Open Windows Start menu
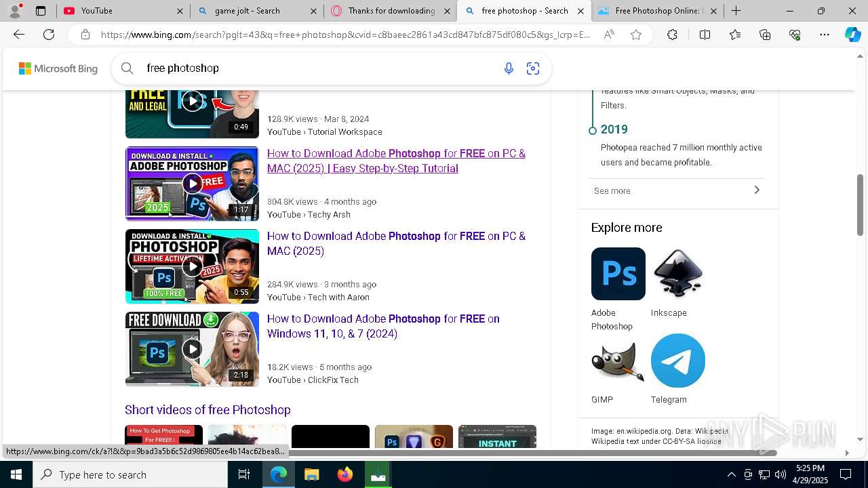This screenshot has height=488, width=868. pyautogui.click(x=16, y=474)
